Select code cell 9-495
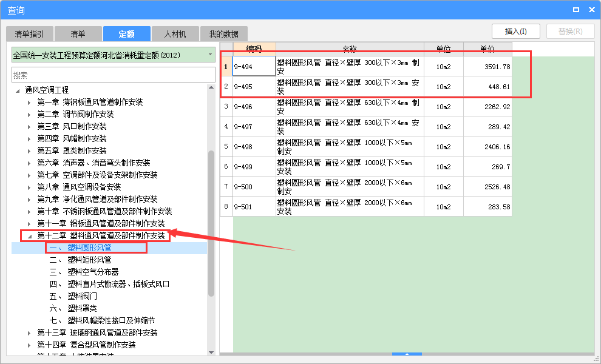Image resolution: width=601 pixels, height=364 pixels. pyautogui.click(x=254, y=86)
